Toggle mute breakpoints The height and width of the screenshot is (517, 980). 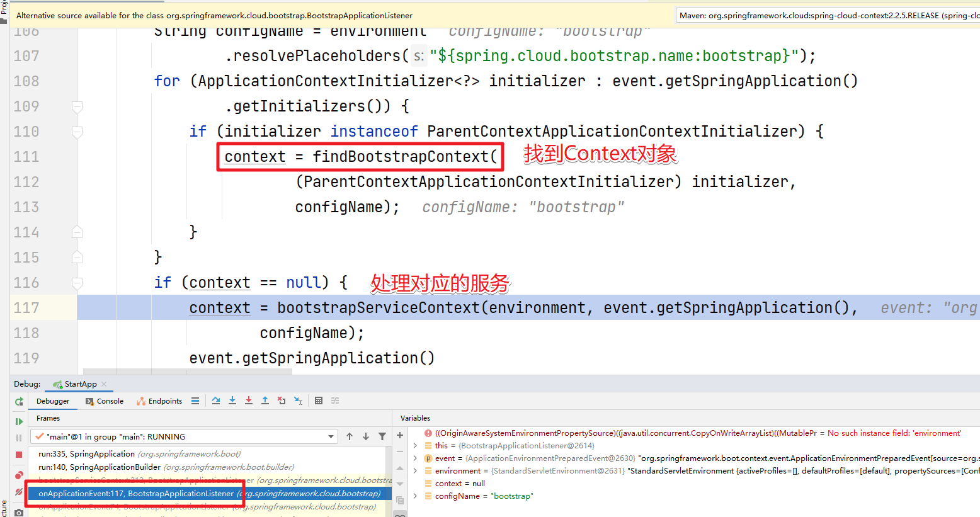19,491
